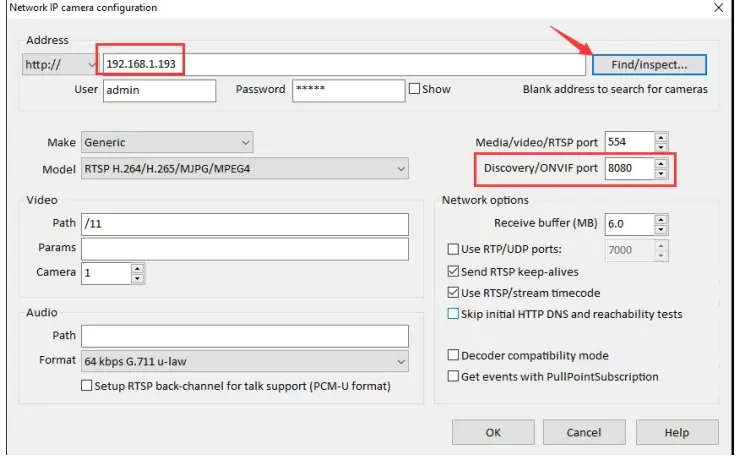Click the Password input field
This screenshot has width=743, height=458.
click(x=348, y=90)
